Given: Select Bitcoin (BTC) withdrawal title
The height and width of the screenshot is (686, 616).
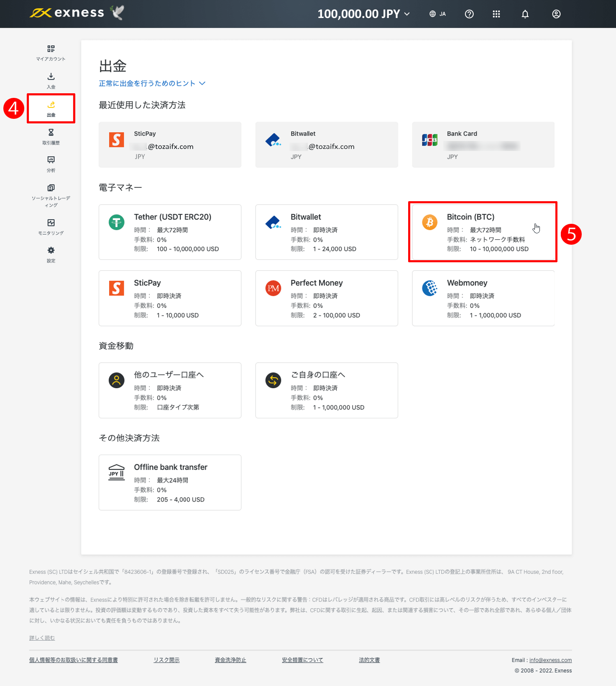Looking at the screenshot, I should coord(470,217).
